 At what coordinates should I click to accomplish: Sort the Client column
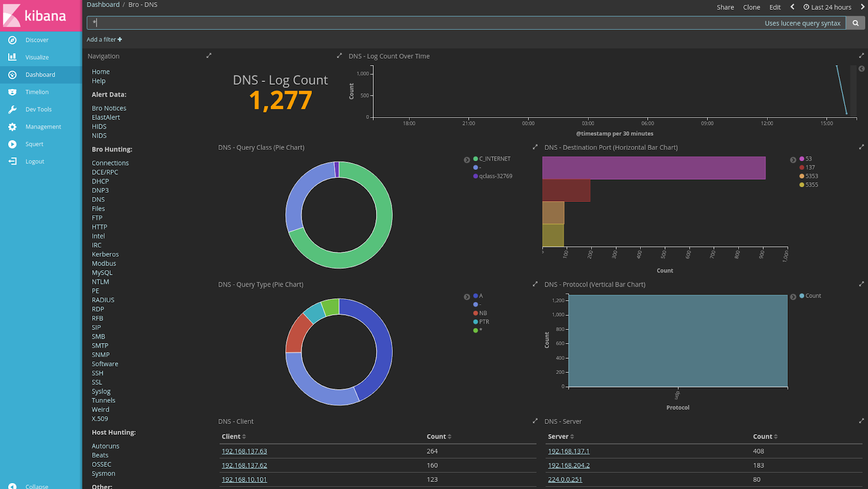pyautogui.click(x=234, y=437)
